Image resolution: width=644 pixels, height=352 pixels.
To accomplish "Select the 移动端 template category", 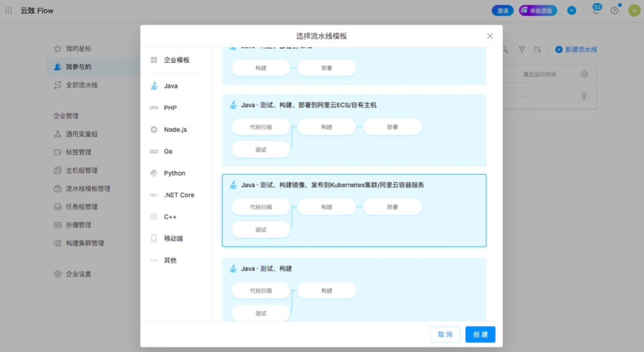I will click(174, 238).
